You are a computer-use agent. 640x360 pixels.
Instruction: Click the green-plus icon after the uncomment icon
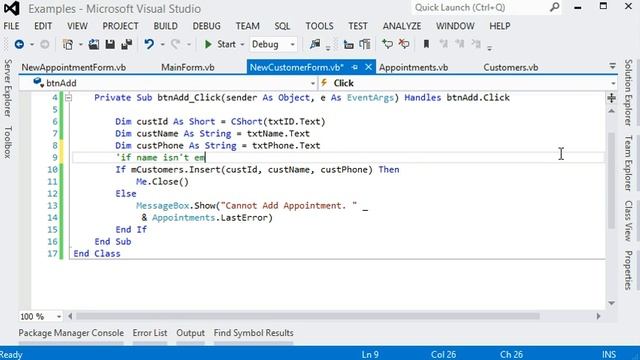coord(387,44)
